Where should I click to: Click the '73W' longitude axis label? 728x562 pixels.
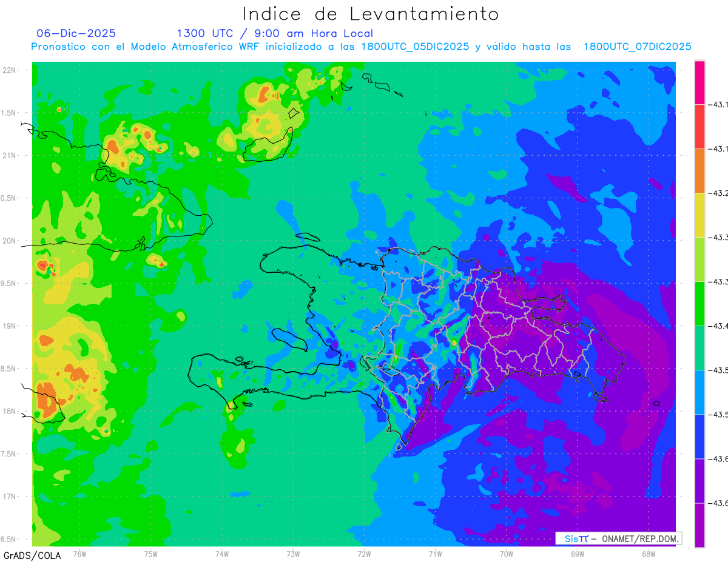293,554
